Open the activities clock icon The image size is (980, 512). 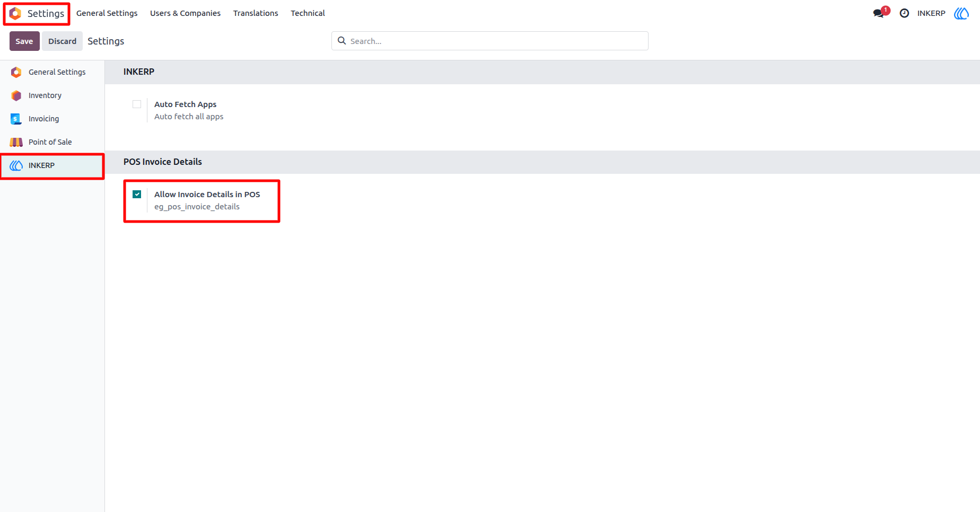tap(905, 13)
